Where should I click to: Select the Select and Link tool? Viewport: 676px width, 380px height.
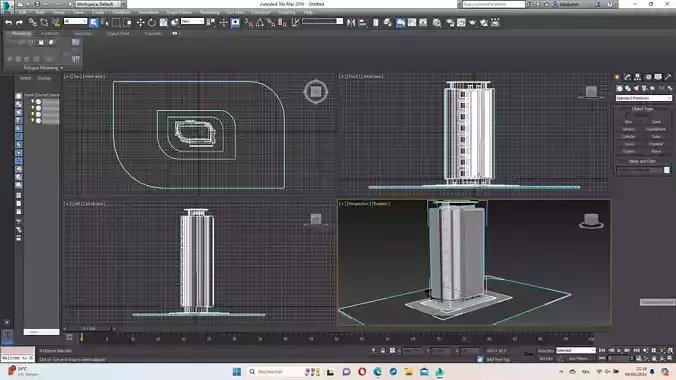pyautogui.click(x=33, y=22)
